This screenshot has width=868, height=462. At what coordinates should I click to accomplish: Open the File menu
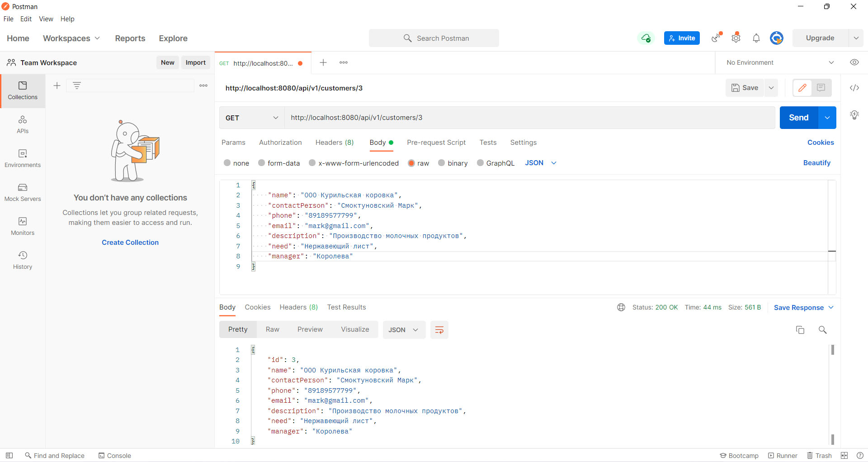(9, 19)
